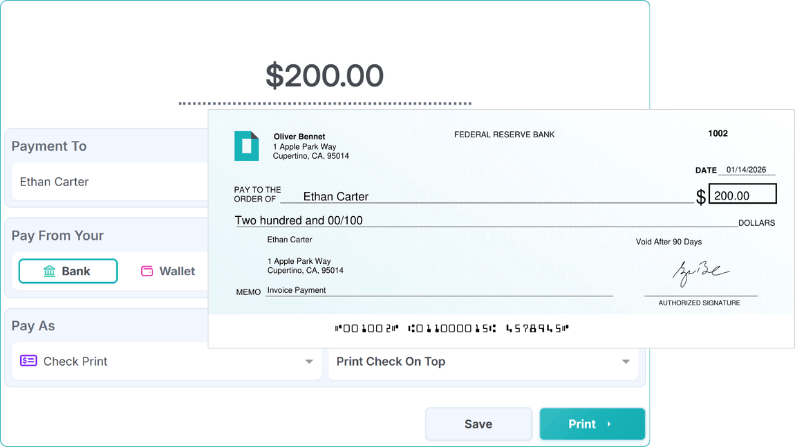Click the check number 1002
Image resolution: width=795 pixels, height=447 pixels.
[717, 134]
